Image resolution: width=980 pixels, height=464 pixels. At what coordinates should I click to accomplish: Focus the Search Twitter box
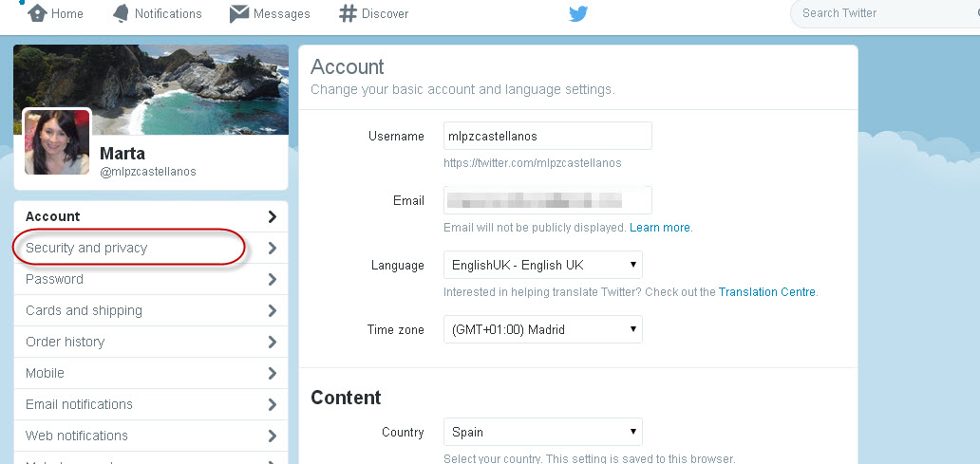885,13
